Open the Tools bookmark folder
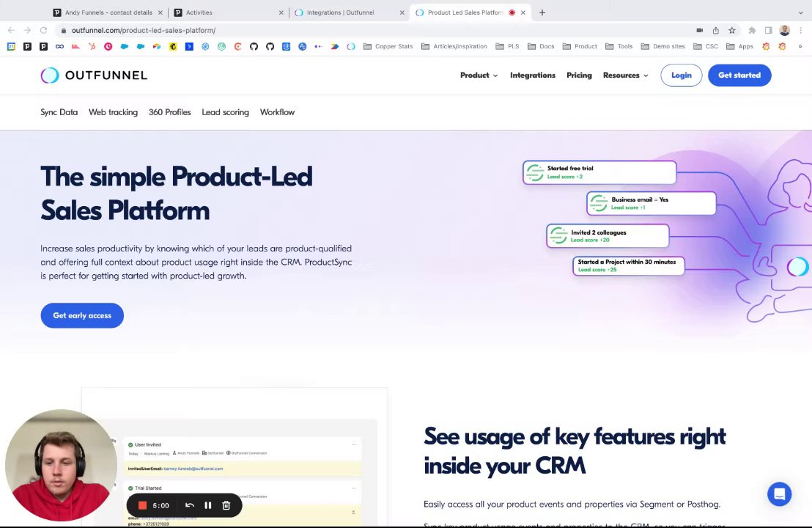Viewport: 812px width, 528px height. [619, 46]
